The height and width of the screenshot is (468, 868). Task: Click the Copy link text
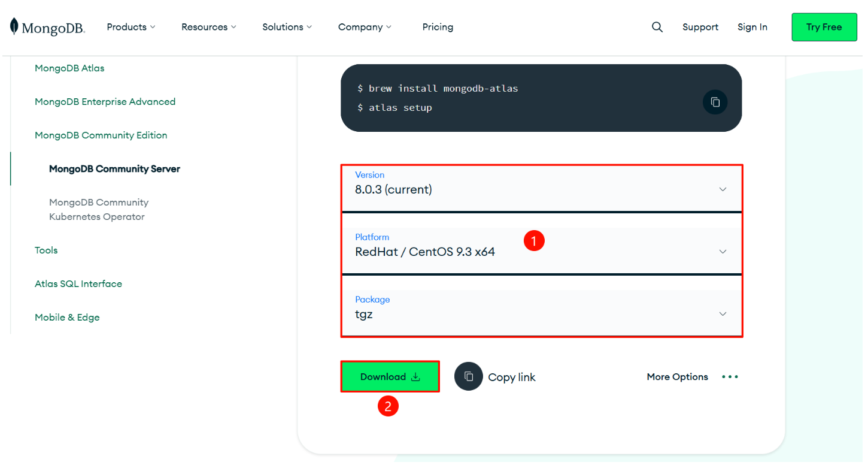(x=512, y=377)
